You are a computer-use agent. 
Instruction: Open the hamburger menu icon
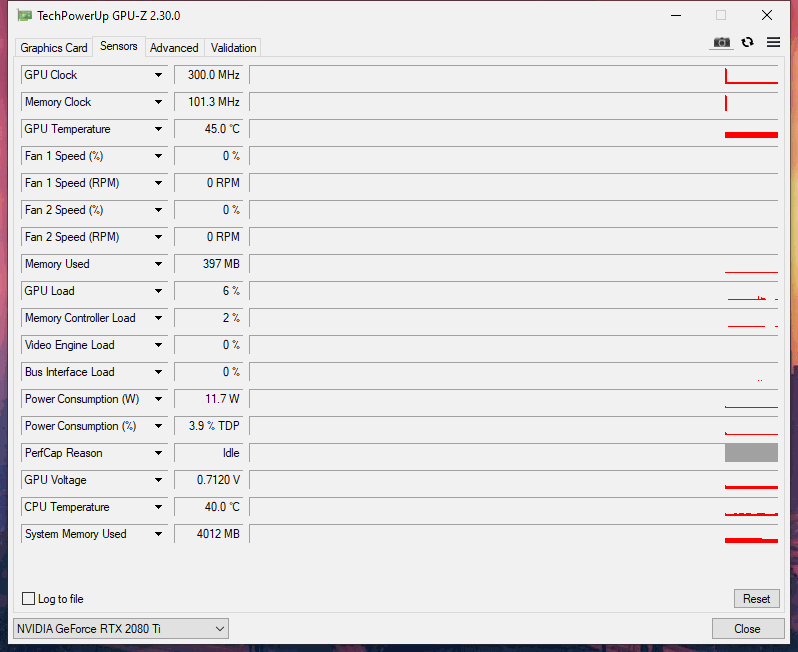click(773, 42)
